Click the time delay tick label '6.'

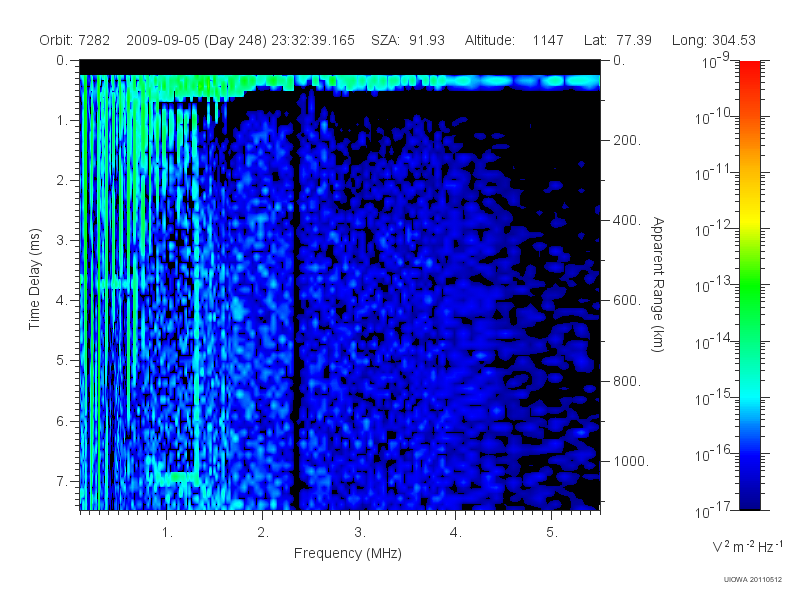click(62, 421)
